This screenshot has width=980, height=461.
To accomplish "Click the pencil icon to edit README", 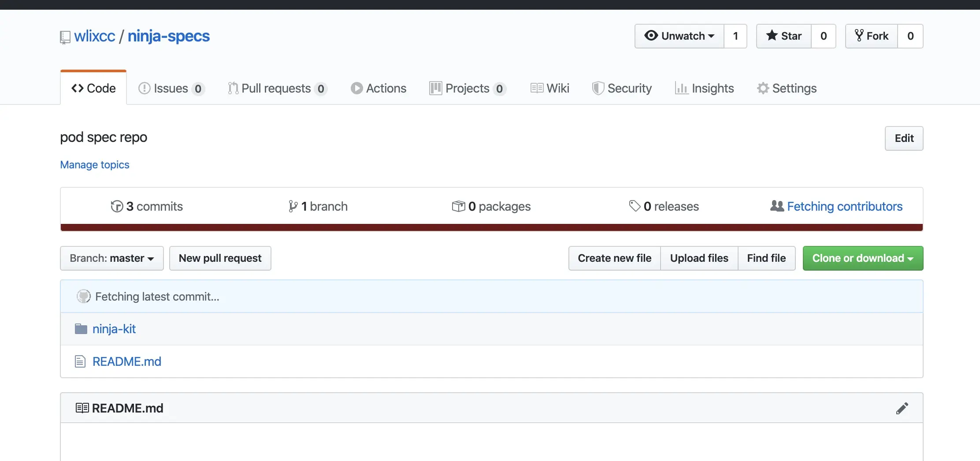I will [x=902, y=408].
